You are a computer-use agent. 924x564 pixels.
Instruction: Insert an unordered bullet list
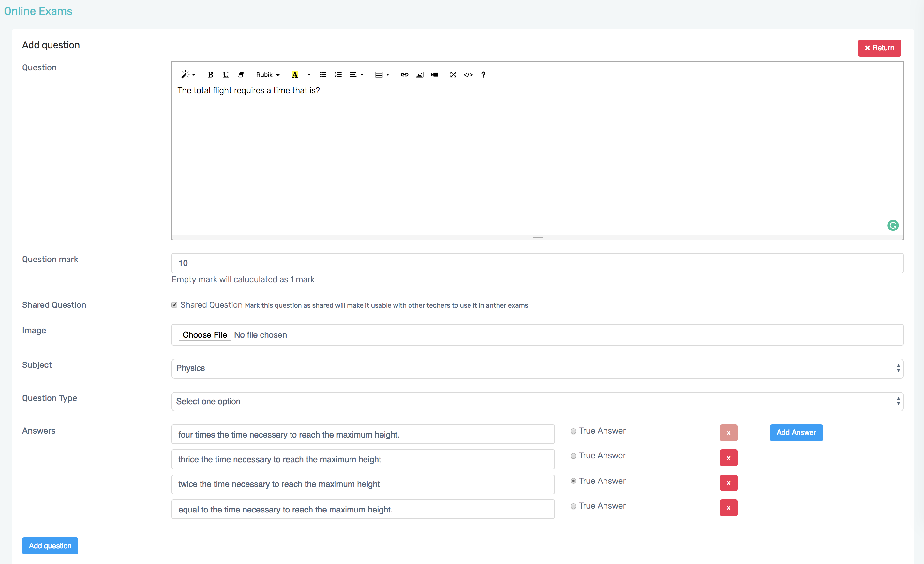click(323, 75)
